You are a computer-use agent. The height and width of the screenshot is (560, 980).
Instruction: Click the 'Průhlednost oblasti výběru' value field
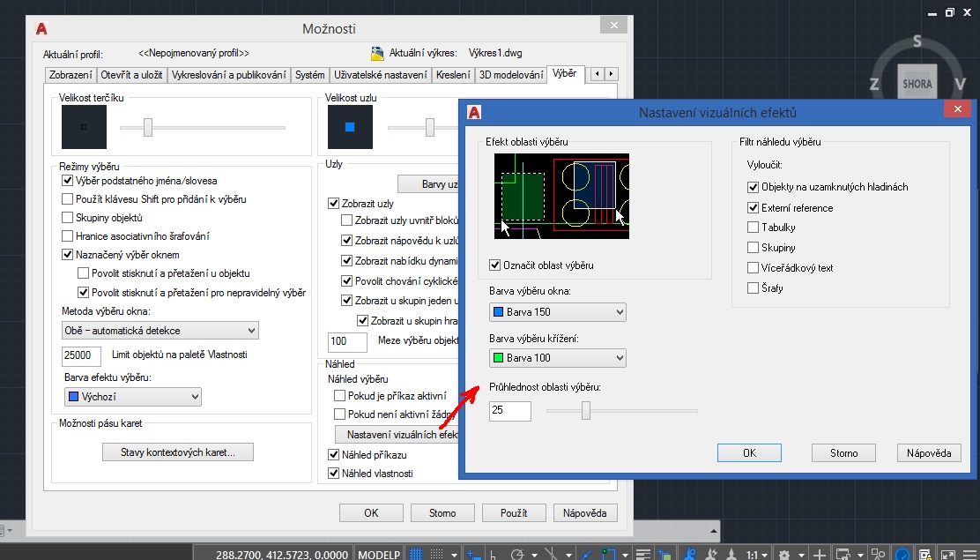pos(509,411)
